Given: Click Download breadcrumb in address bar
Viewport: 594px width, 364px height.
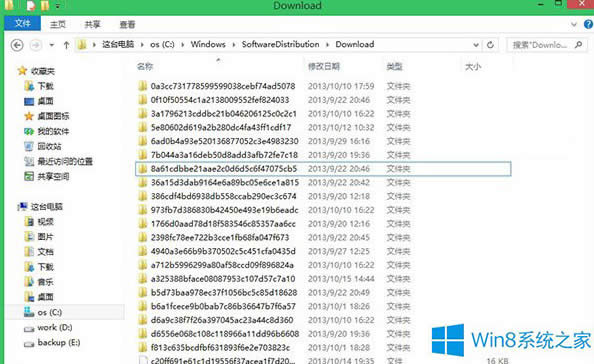Looking at the screenshot, I should (x=355, y=44).
